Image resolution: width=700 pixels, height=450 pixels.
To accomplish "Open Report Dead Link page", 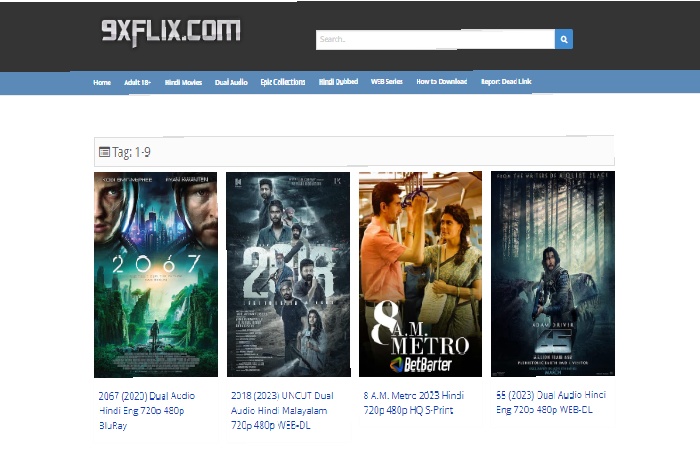I will tap(506, 82).
